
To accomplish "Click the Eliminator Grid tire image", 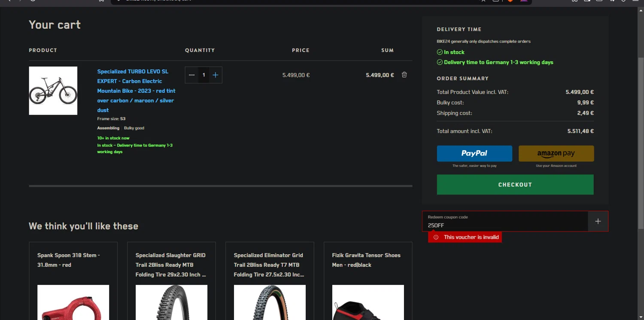I will click(x=270, y=302).
